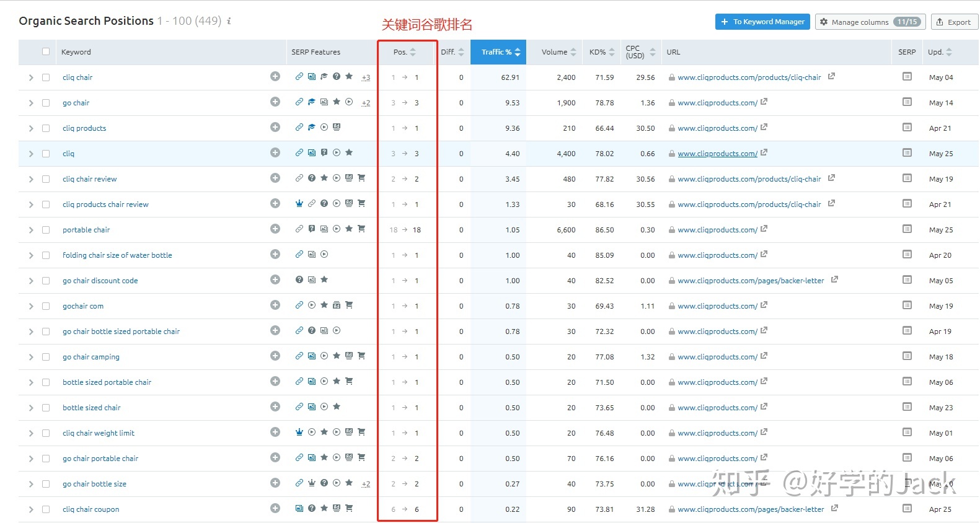
Task: Open the 'folding chair size of water bottle' keyword link
Action: click(117, 255)
